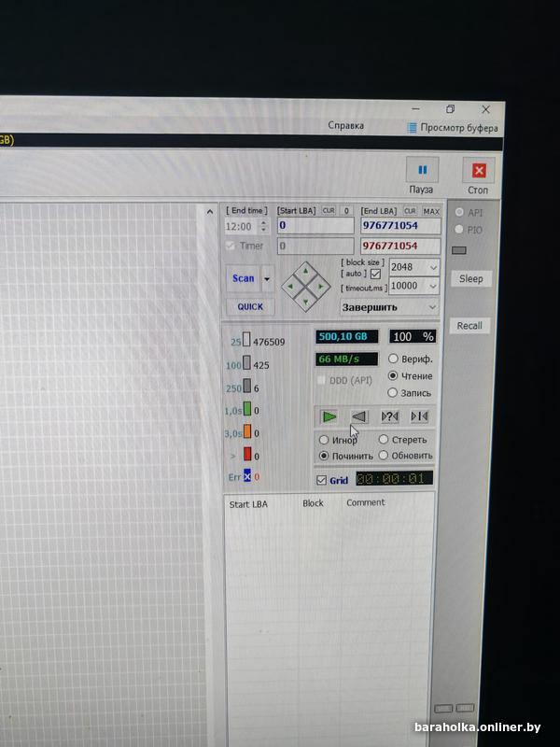Select the PIO access mode
This screenshot has height=747, width=560.
pyautogui.click(x=459, y=229)
